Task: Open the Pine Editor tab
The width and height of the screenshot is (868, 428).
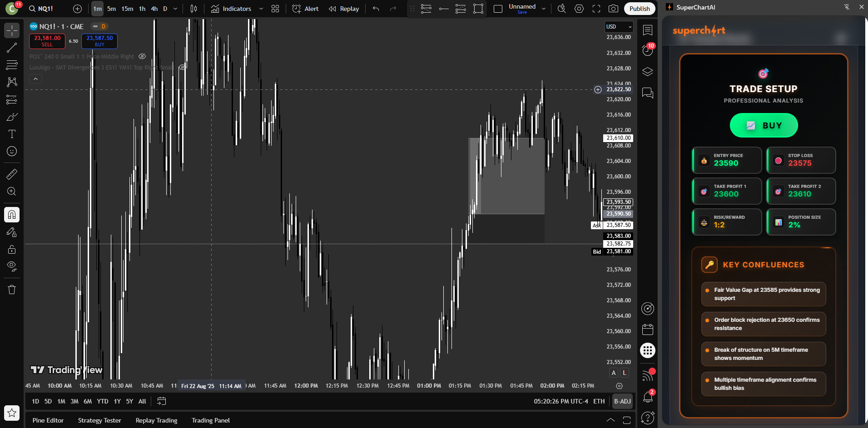Action: pos(48,420)
